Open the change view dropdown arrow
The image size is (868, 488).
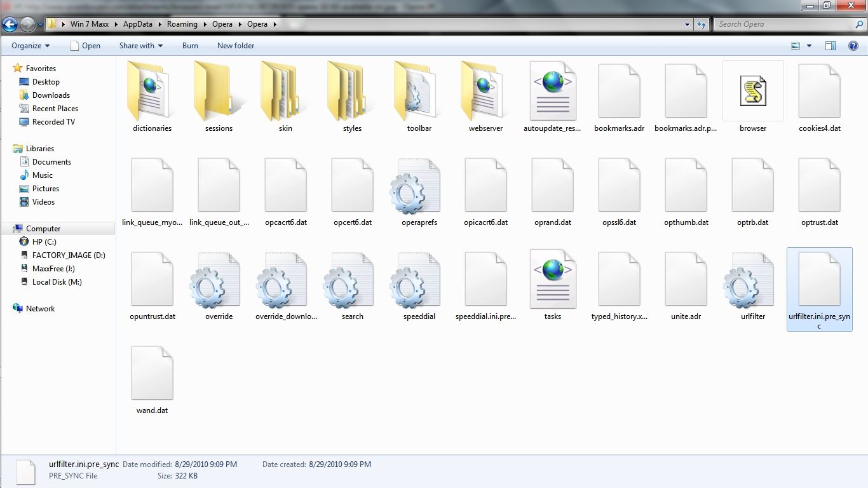809,46
